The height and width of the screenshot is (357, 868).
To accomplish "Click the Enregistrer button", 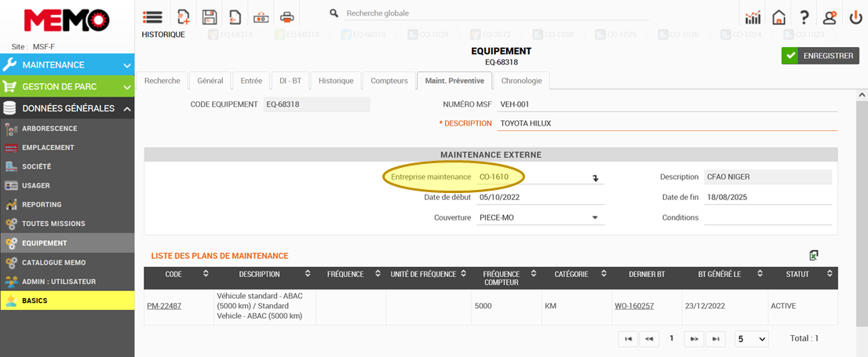I will point(819,56).
